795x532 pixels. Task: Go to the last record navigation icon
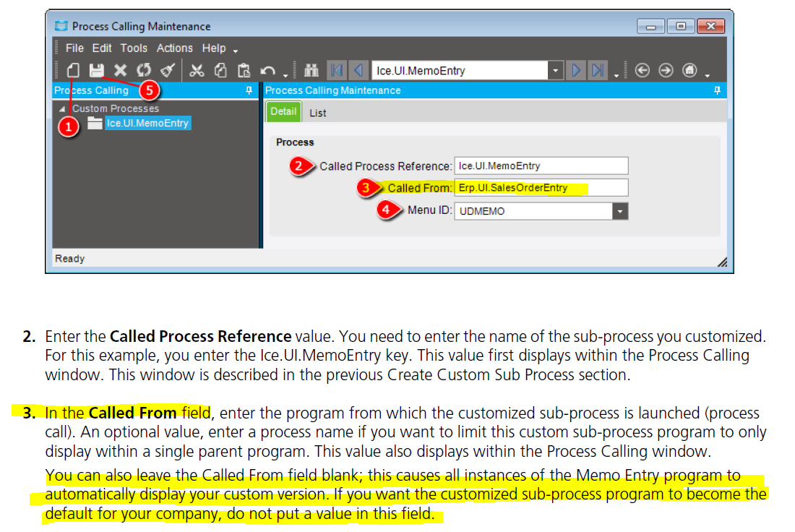click(x=598, y=70)
